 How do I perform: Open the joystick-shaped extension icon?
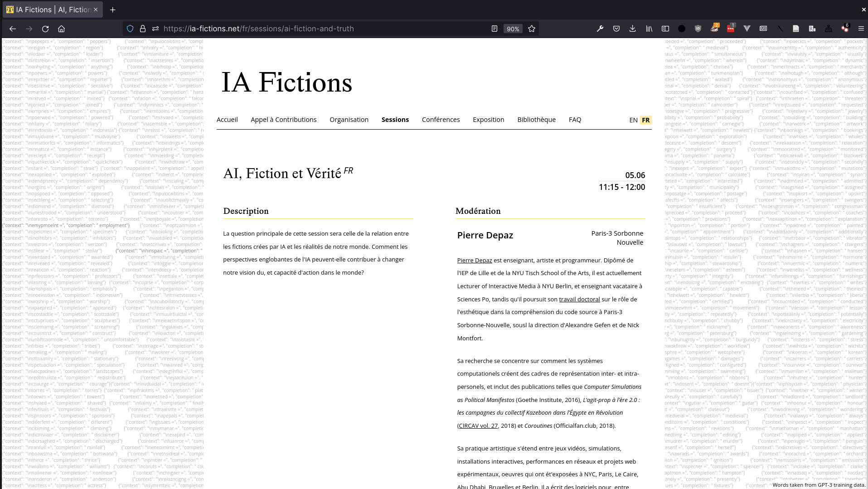829,29
